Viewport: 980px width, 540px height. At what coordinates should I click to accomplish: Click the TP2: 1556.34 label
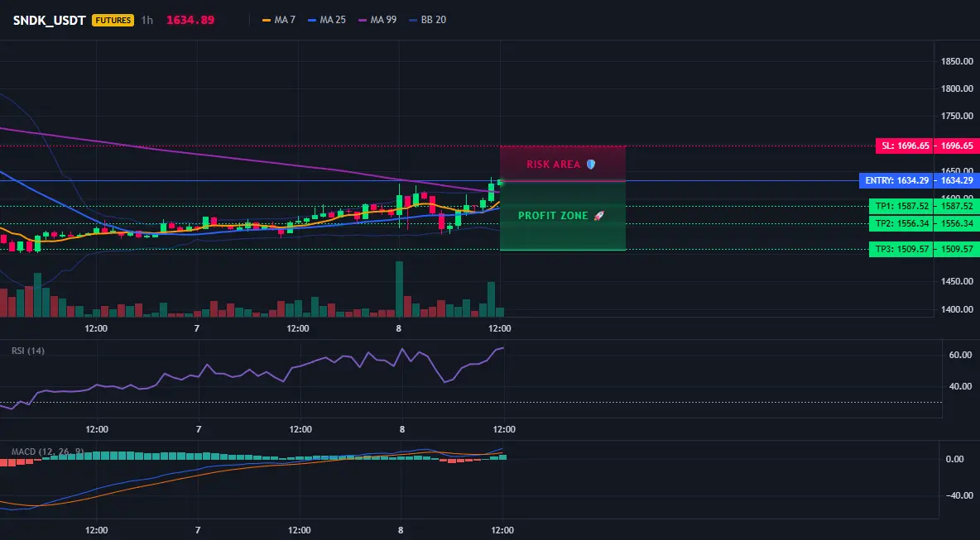point(901,223)
